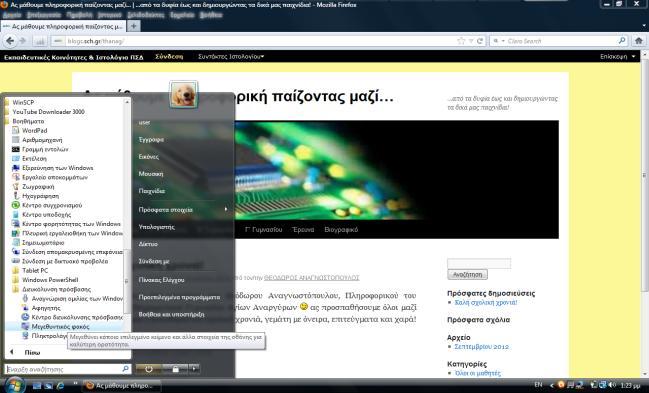Click the Firefox back arrow button
This screenshot has height=393, width=649.
[10, 41]
